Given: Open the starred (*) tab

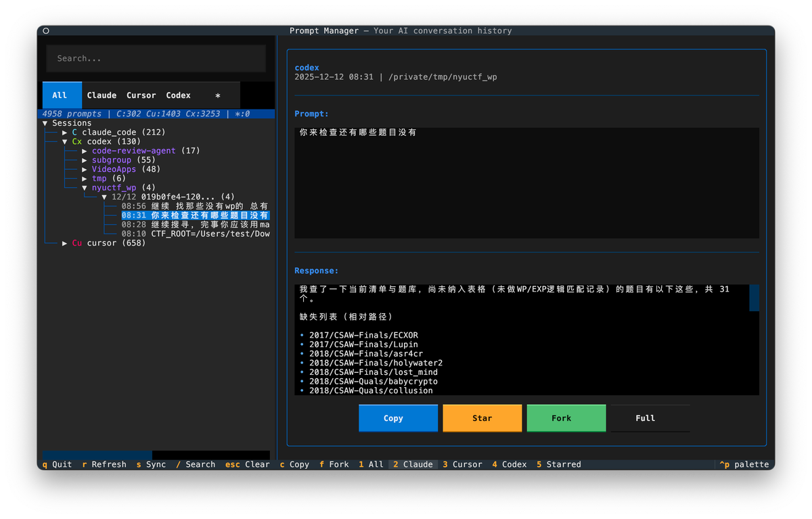Looking at the screenshot, I should [218, 95].
